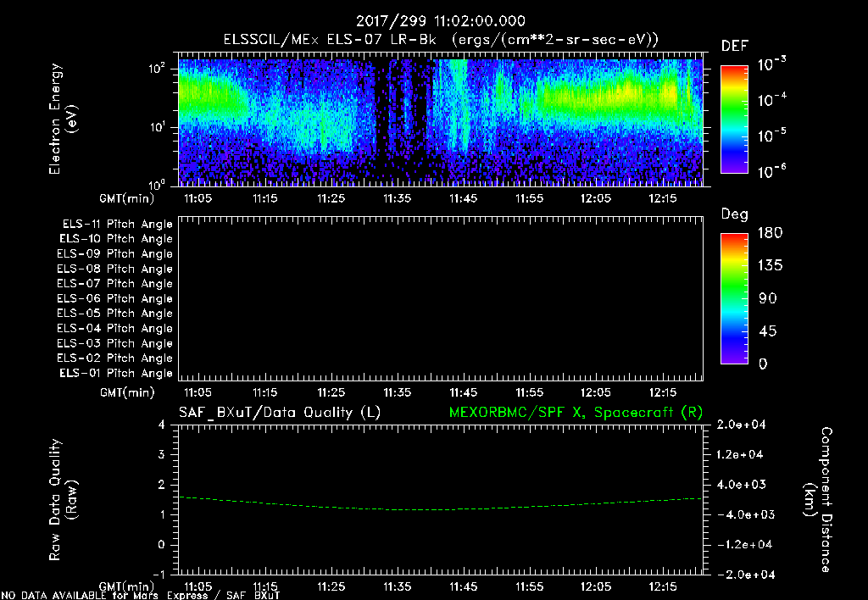
Task: Click the green MEXORBMC/SPF X, Spacecraft (R) legend
Action: click(576, 413)
